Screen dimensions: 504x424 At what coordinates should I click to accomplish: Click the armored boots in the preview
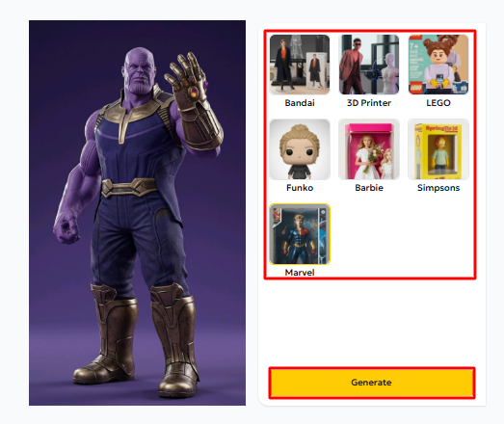(138, 339)
